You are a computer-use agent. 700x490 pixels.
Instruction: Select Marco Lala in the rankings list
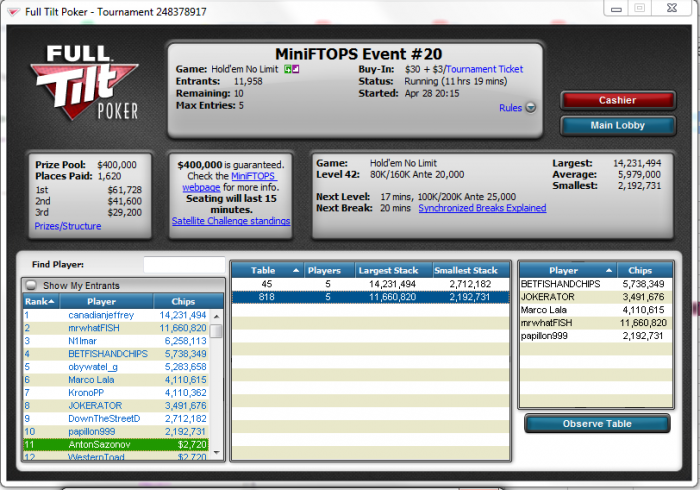click(116, 380)
